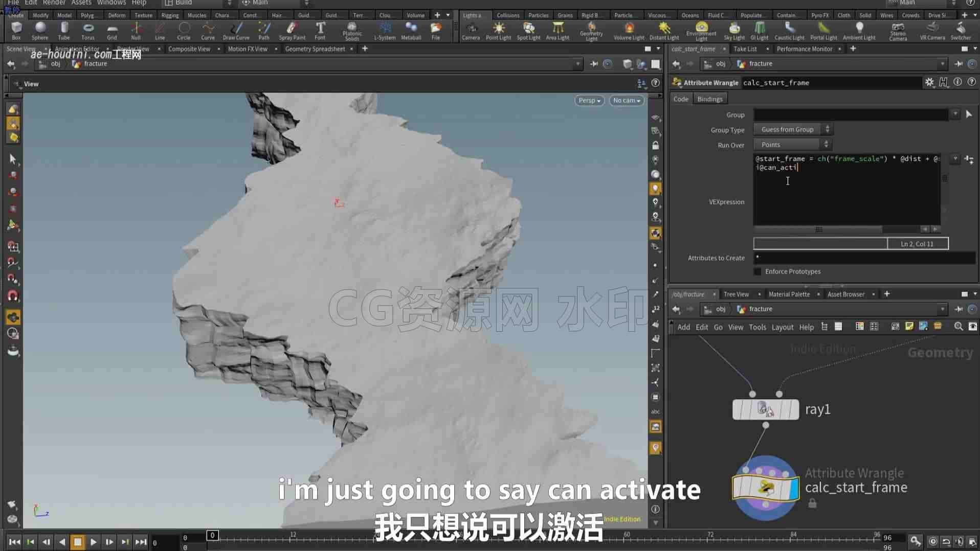This screenshot has width=980, height=551.
Task: Open the Windows menu
Action: 111,3
